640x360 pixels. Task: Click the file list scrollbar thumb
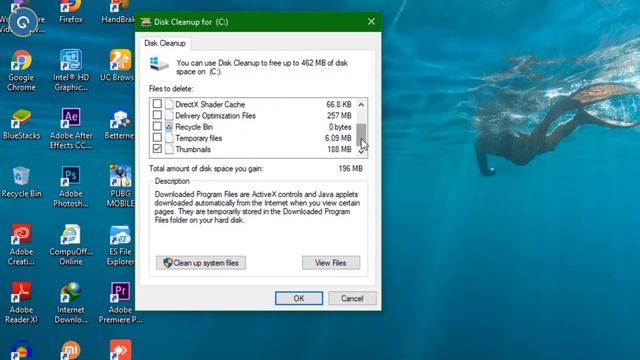coord(361,134)
